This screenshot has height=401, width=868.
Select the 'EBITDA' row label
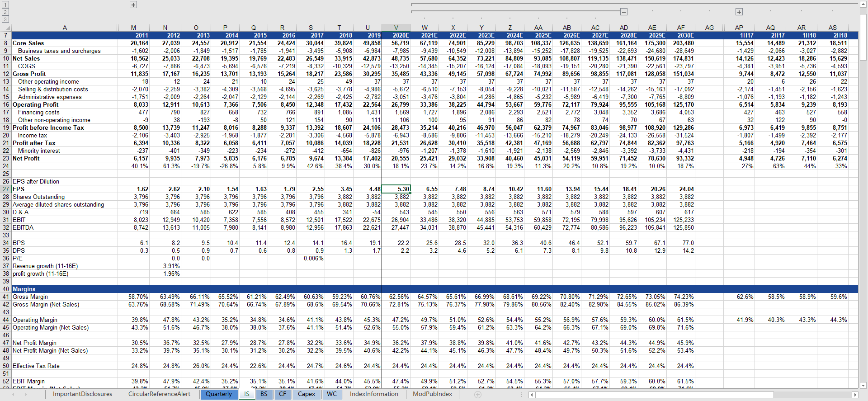tap(23, 227)
